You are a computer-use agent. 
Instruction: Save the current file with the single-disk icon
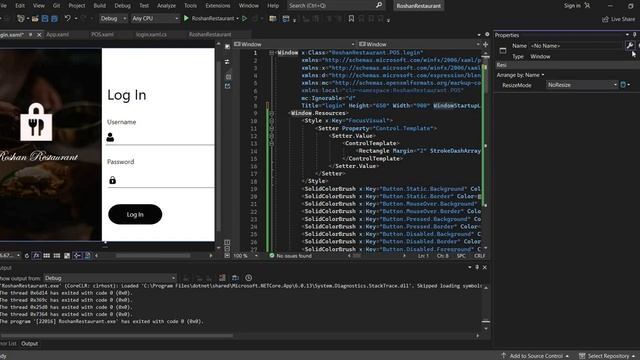(x=45, y=18)
